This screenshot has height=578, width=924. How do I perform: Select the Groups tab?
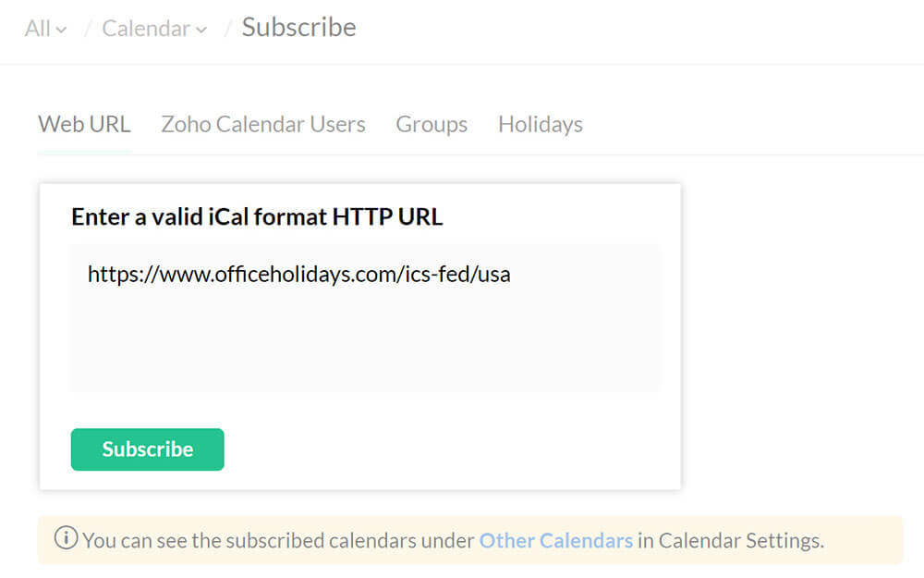pos(432,124)
